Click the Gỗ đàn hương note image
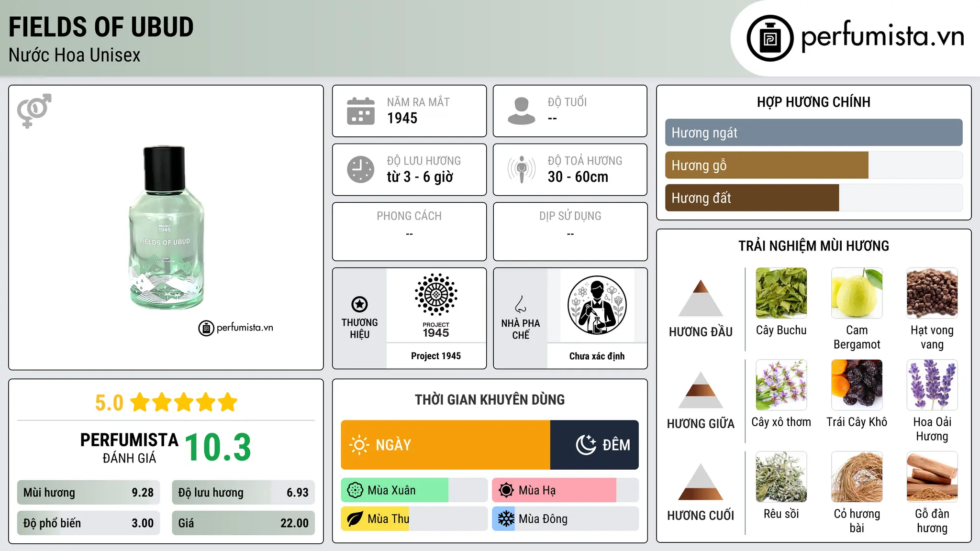This screenshot has width=980, height=551. pyautogui.click(x=932, y=477)
